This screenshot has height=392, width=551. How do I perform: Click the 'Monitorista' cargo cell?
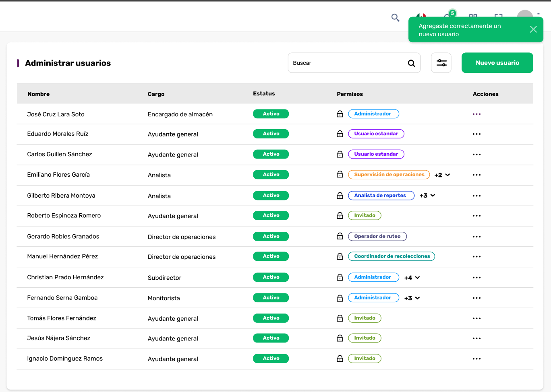[164, 298]
